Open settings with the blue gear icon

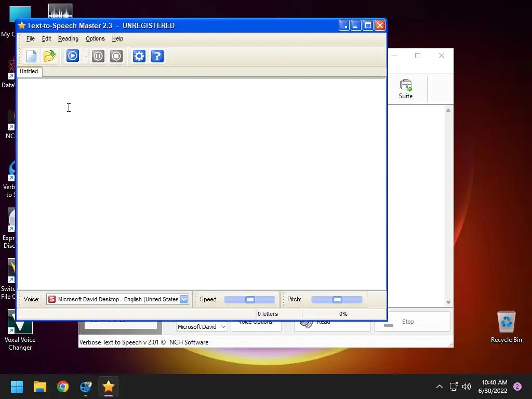click(139, 56)
